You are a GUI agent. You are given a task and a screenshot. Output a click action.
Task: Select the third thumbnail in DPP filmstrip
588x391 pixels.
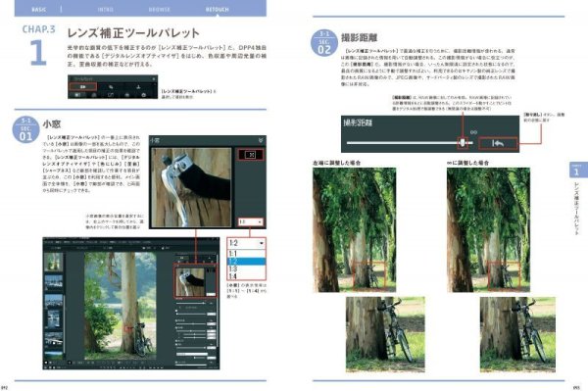click(x=54, y=302)
